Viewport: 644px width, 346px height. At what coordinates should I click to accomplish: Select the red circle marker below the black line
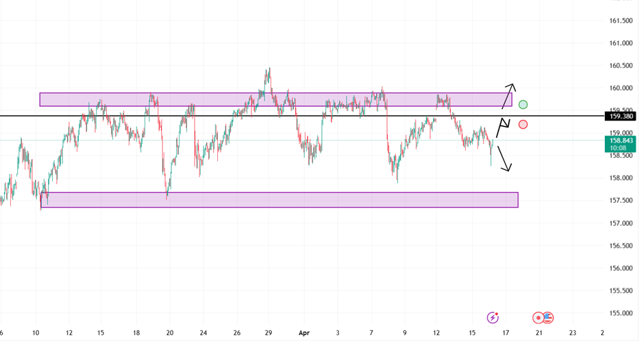pos(523,124)
